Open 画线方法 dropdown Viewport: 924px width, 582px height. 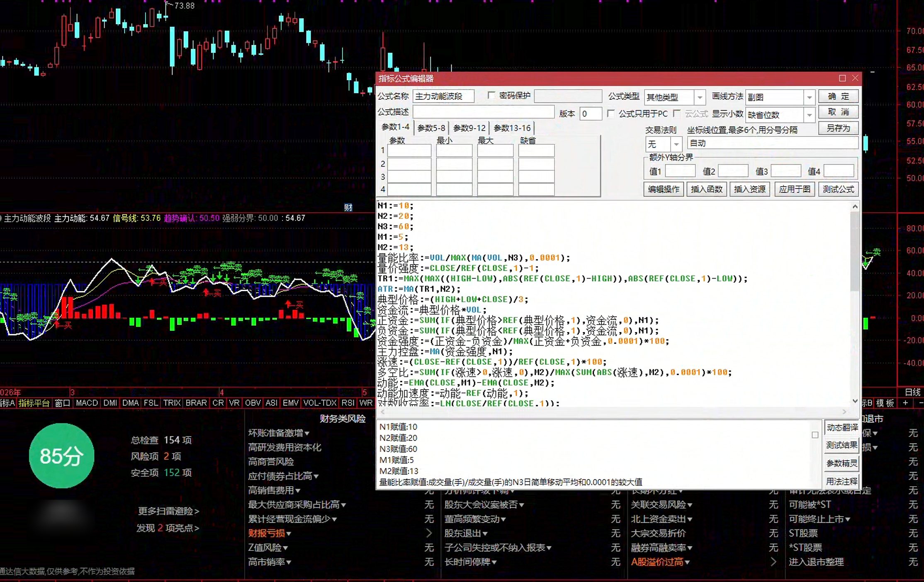tap(809, 97)
